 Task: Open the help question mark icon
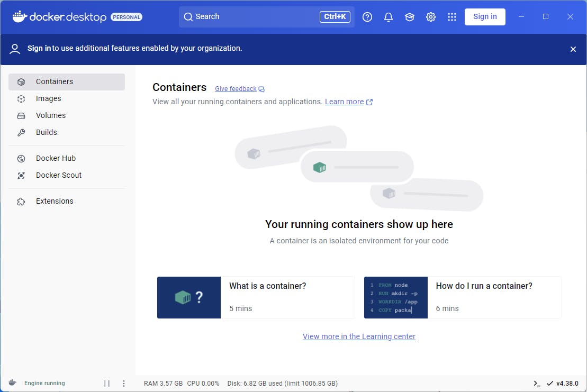(x=367, y=17)
